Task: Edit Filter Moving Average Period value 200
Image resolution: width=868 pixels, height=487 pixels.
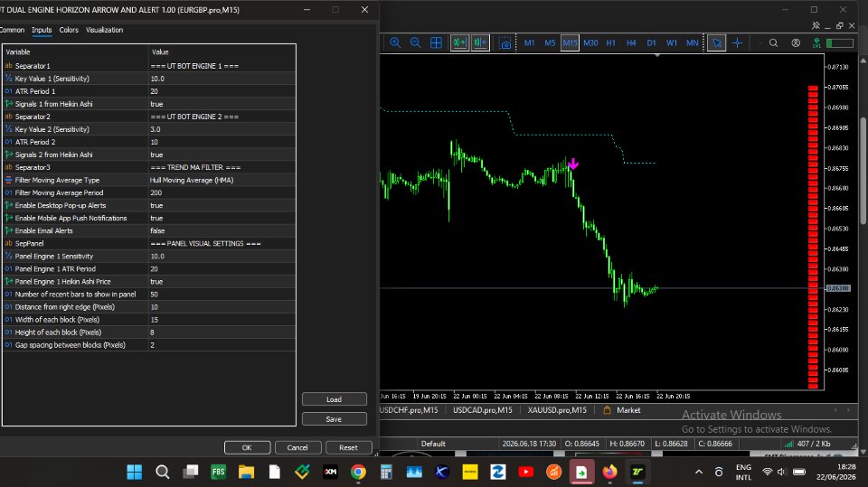Action: (222, 192)
